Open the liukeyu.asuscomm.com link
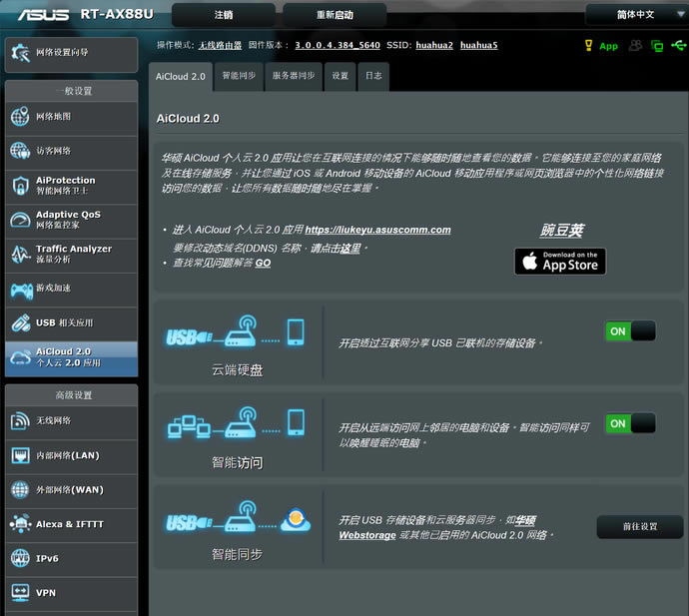This screenshot has width=689, height=616. [x=377, y=230]
